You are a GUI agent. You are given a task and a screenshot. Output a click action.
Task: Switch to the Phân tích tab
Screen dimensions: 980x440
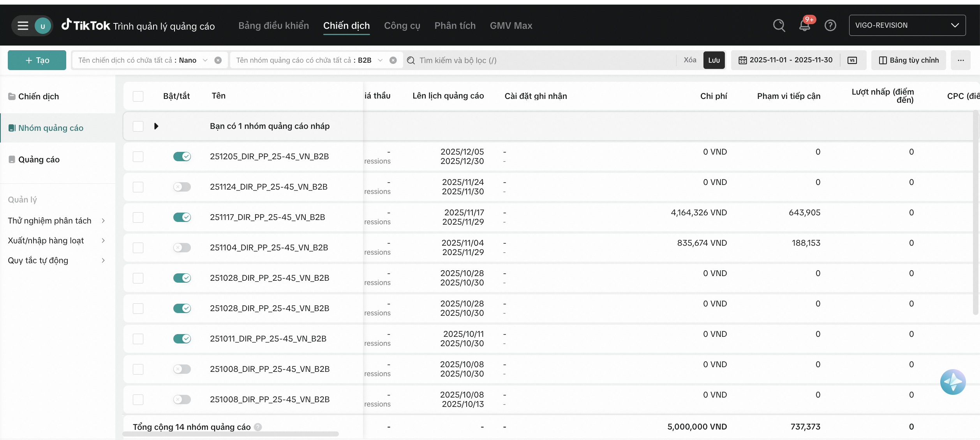pos(455,26)
